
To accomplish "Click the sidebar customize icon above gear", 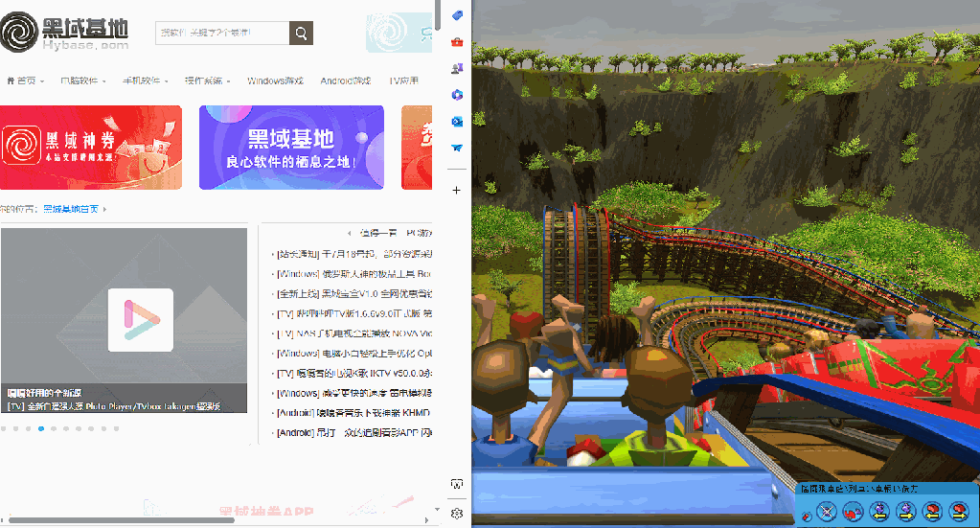I will pos(457,484).
